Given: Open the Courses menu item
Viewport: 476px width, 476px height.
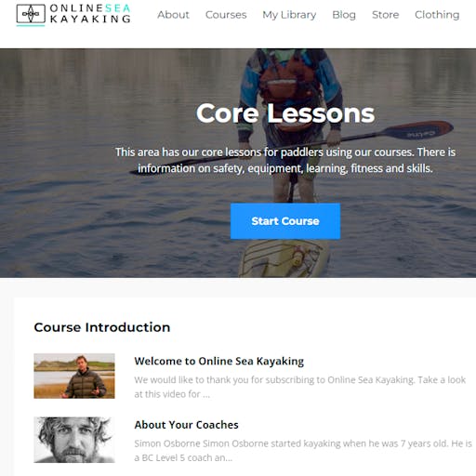Looking at the screenshot, I should click(226, 15).
